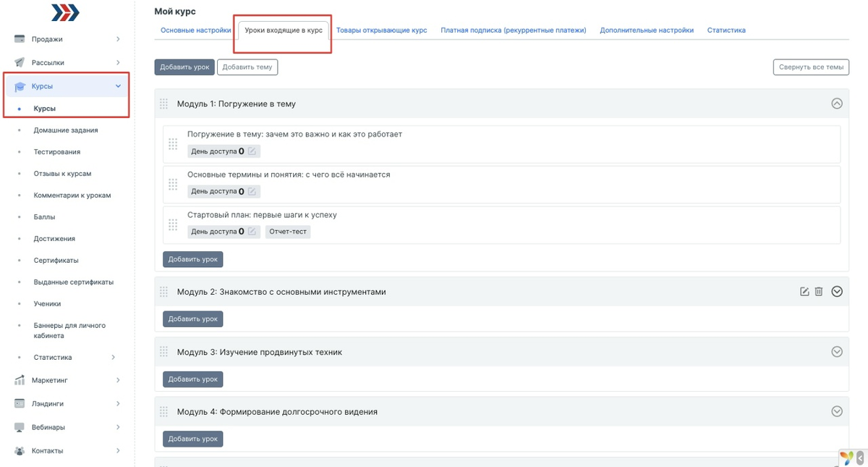Edit access day for Погружение в тему lesson
Viewport: 868px width, 467px height.
click(x=252, y=151)
